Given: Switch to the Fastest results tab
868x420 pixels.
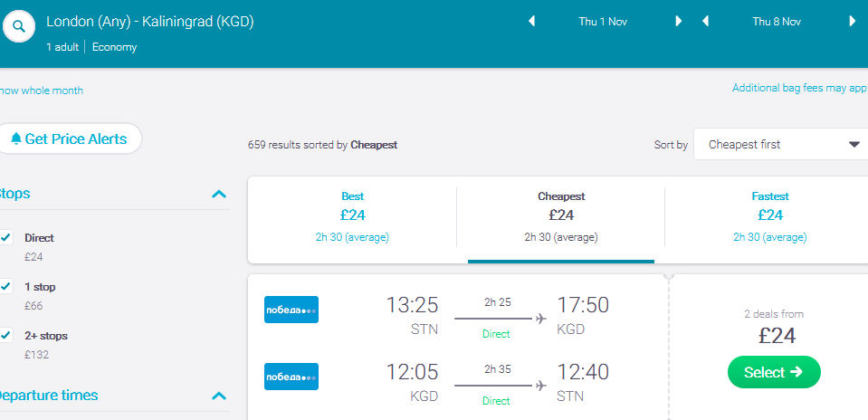Looking at the screenshot, I should [770, 217].
